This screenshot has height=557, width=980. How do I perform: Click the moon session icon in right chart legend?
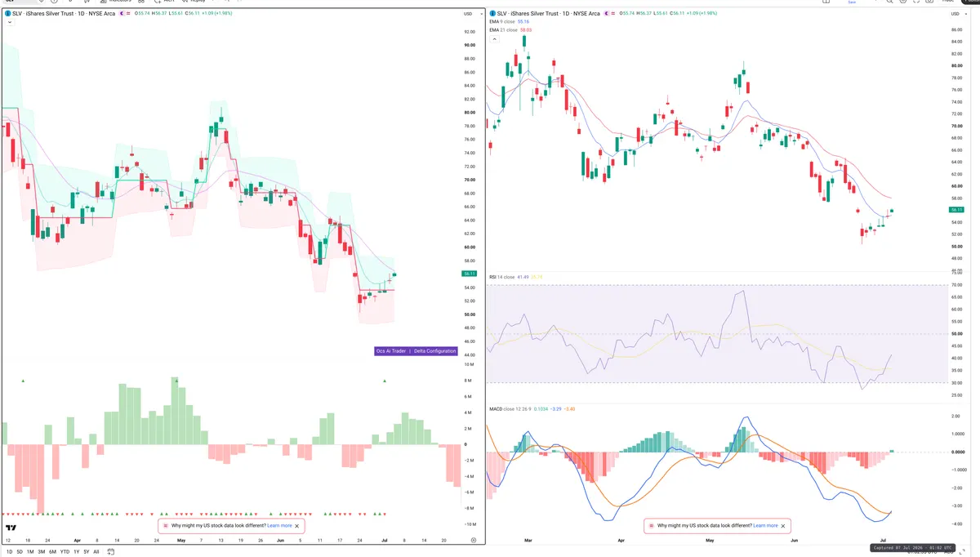click(606, 13)
